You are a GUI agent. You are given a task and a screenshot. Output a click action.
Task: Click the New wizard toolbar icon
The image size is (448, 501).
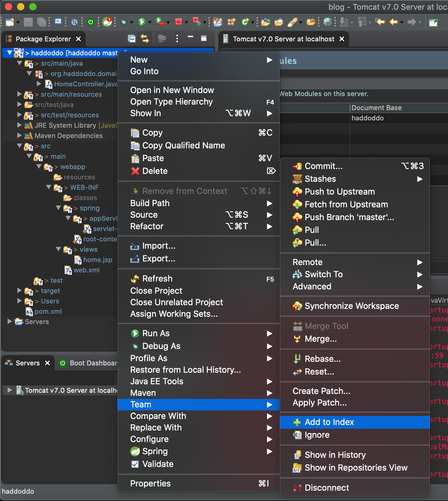tap(10, 22)
